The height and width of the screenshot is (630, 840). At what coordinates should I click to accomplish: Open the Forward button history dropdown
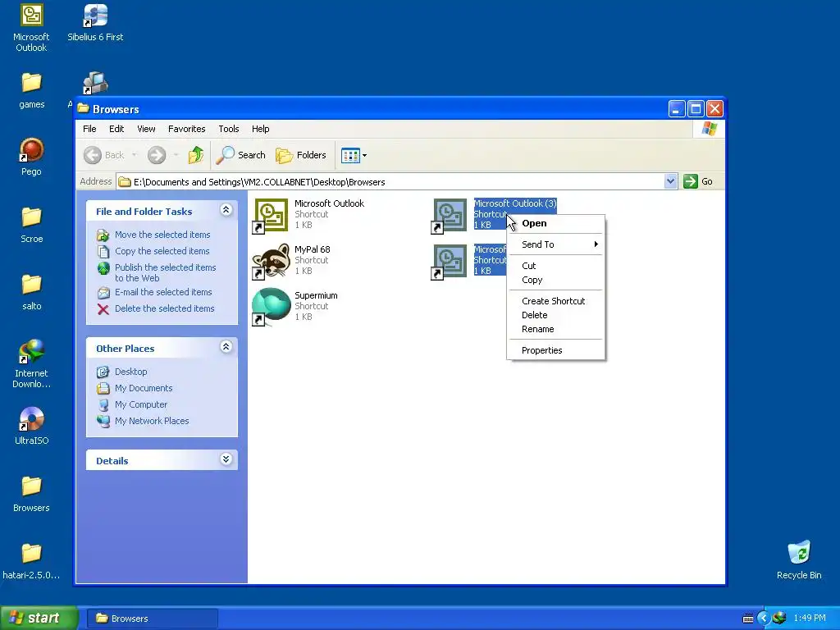pos(176,155)
